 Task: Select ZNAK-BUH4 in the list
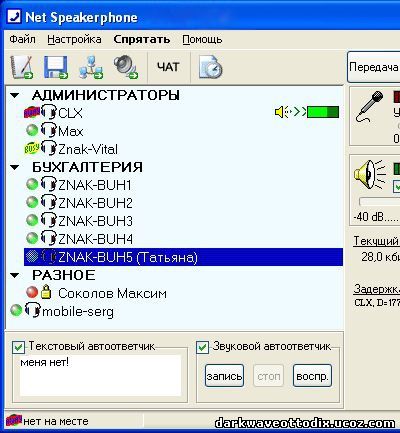click(95, 239)
